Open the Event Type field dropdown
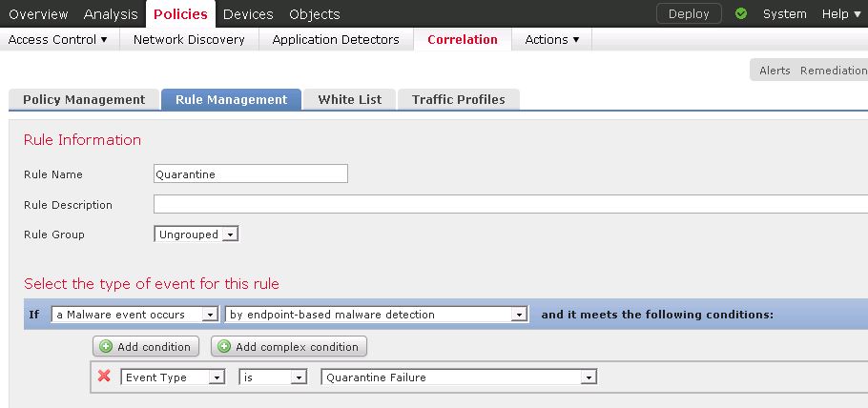The width and height of the screenshot is (868, 408). (173, 377)
